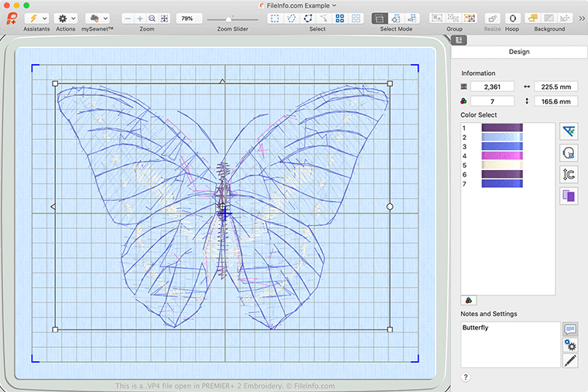Click the purple color blocks icon
The width and height of the screenshot is (588, 392).
pyautogui.click(x=569, y=196)
